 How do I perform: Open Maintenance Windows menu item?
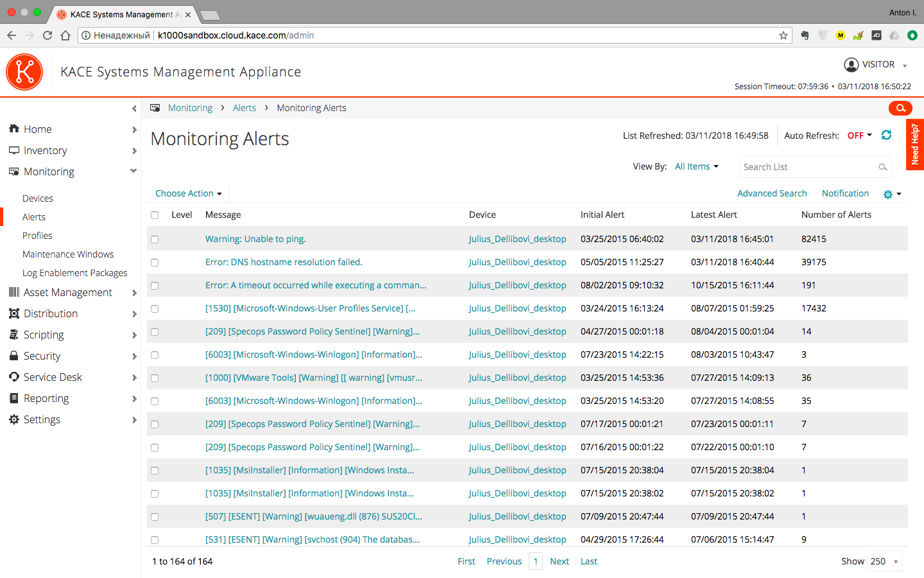point(68,254)
